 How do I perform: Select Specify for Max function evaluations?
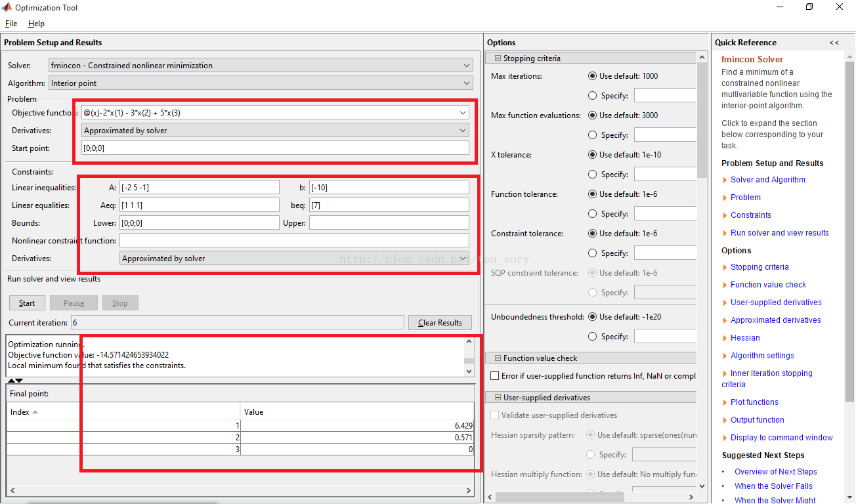[x=593, y=135]
